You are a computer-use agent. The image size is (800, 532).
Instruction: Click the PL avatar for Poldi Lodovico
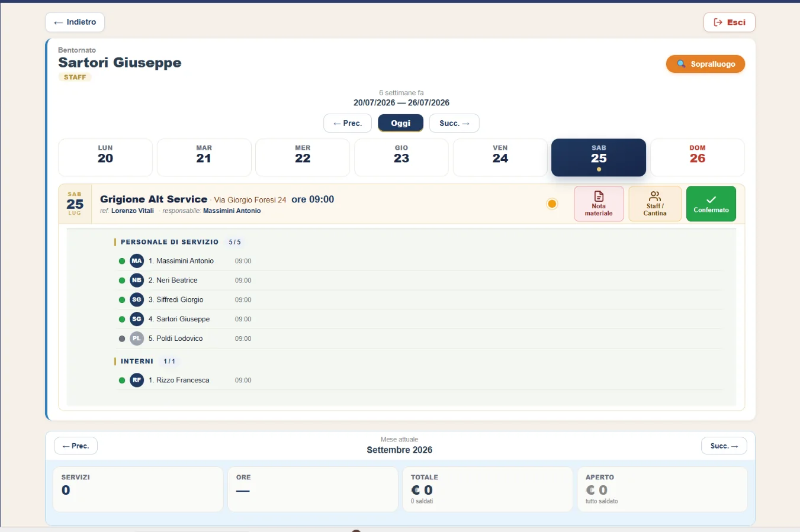coord(137,338)
